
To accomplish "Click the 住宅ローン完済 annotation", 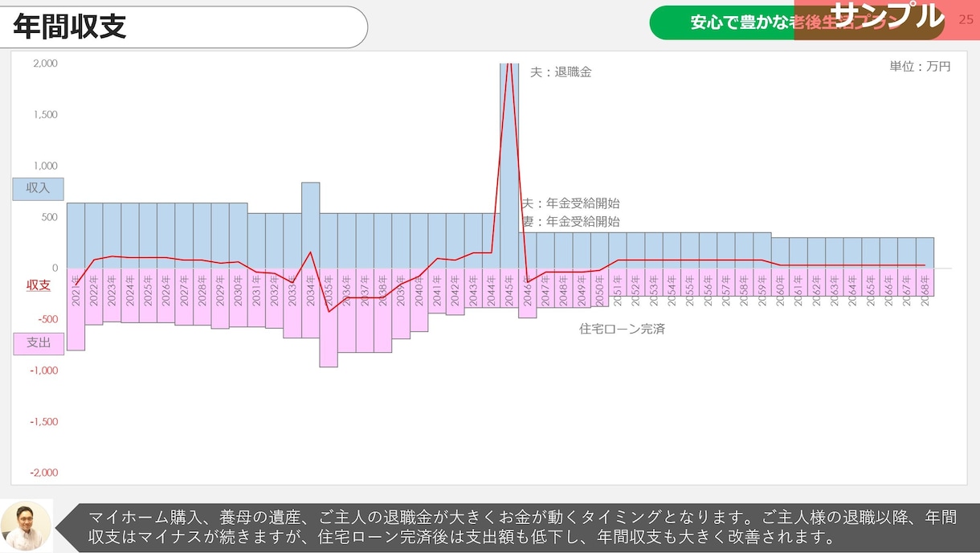I will click(623, 329).
